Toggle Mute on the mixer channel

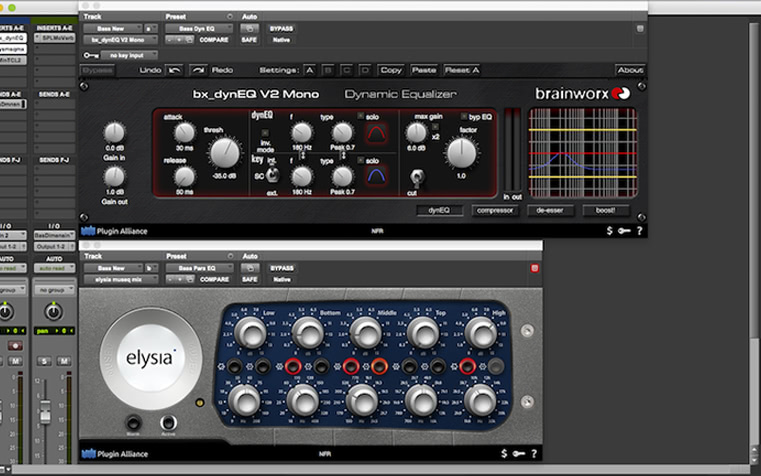[x=64, y=361]
